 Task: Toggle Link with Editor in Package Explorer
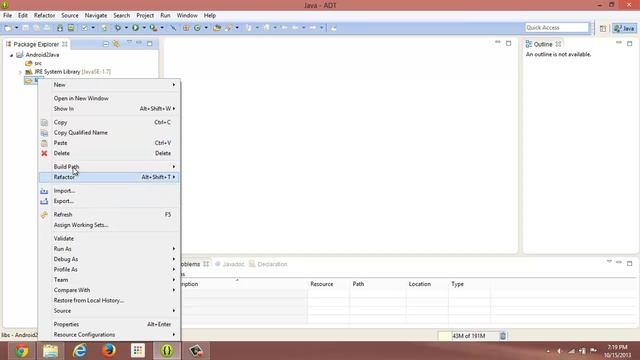pos(116,44)
